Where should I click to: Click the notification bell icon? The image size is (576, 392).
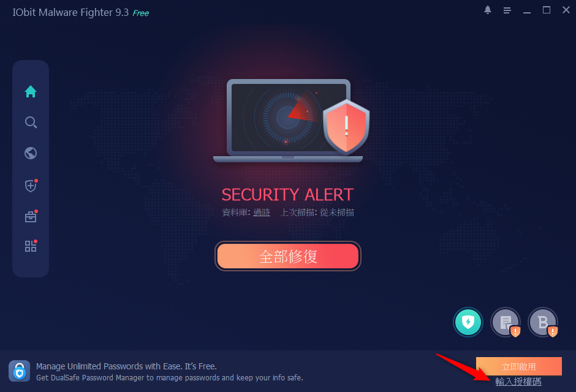tap(488, 10)
